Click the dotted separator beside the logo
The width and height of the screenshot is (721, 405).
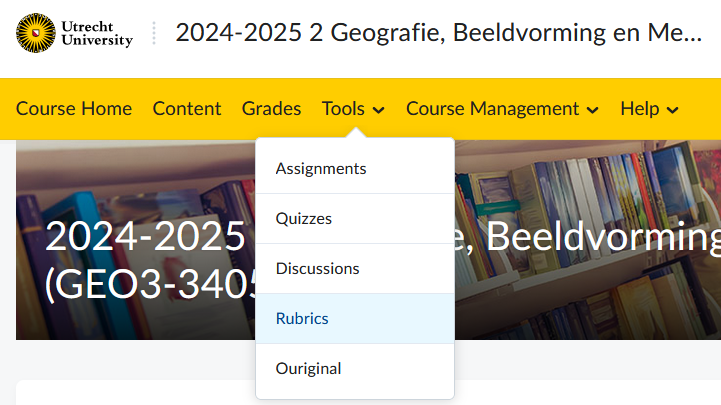tap(154, 33)
